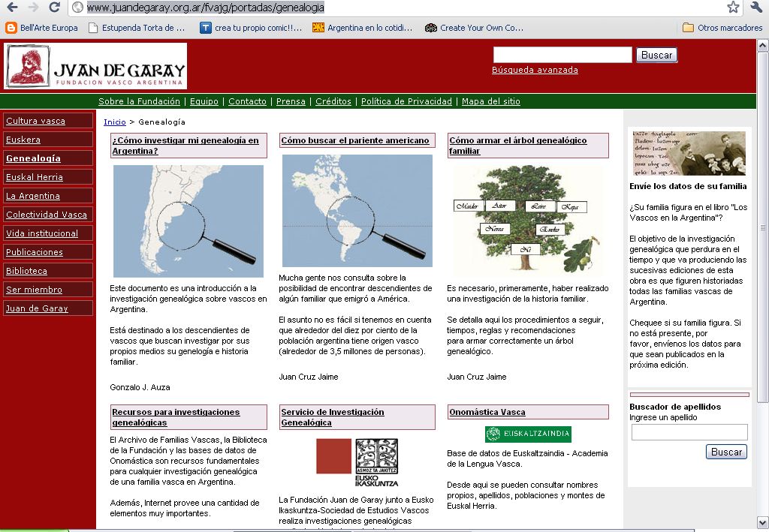Open the Equipo navigation link
This screenshot has height=532, width=769.
204,101
